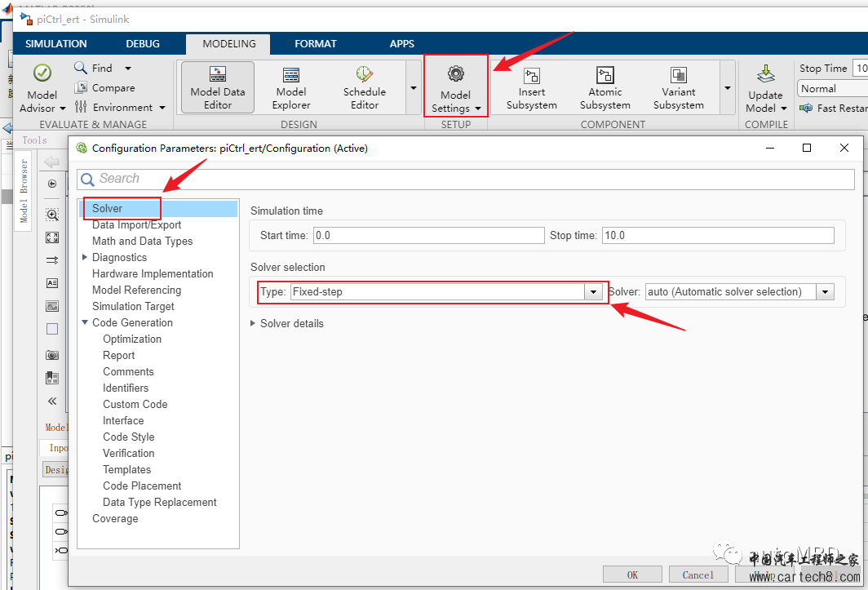Image resolution: width=868 pixels, height=590 pixels.
Task: Expand the Component gallery dropdown arrow
Action: pyautogui.click(x=728, y=88)
